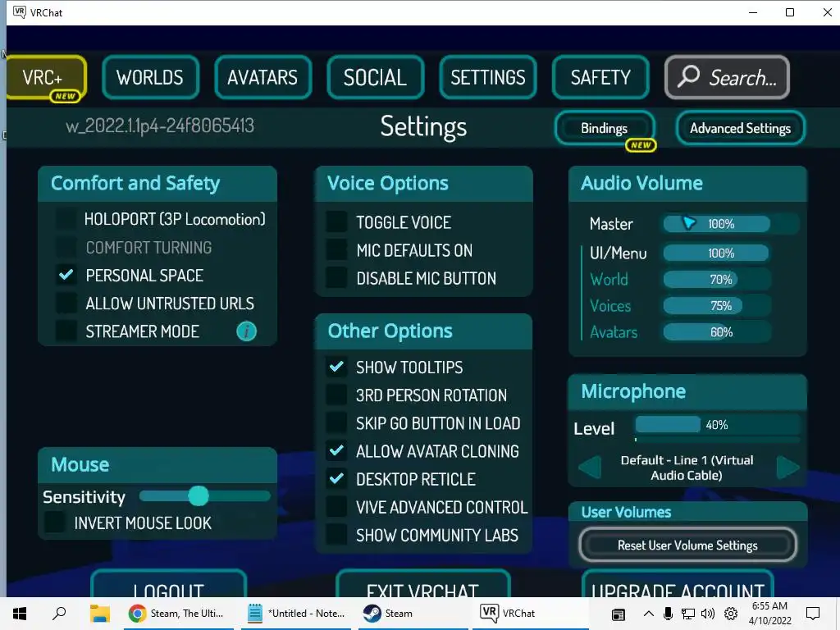Adjust World volume slider

(x=717, y=279)
